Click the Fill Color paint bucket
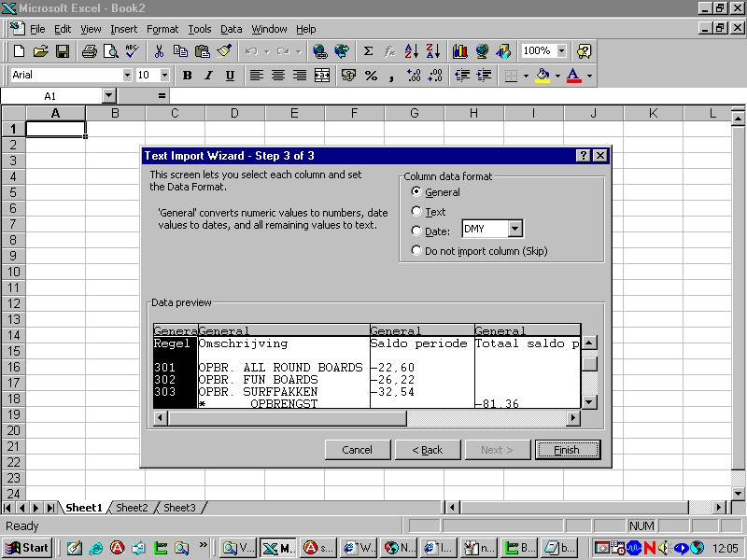Screen dimensions: 747x560 [x=542, y=76]
